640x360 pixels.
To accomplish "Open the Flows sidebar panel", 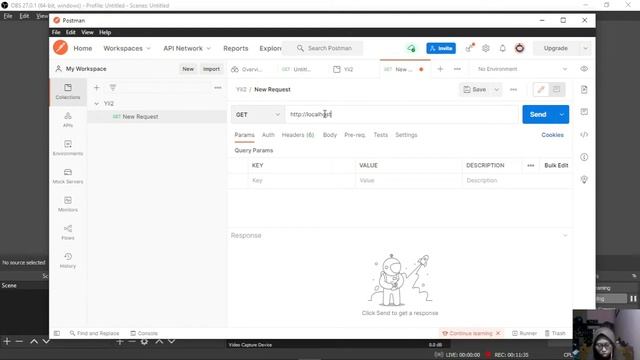I will (x=68, y=232).
